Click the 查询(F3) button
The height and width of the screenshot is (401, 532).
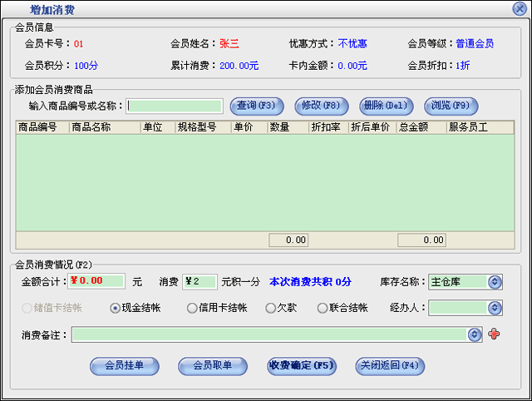click(257, 106)
